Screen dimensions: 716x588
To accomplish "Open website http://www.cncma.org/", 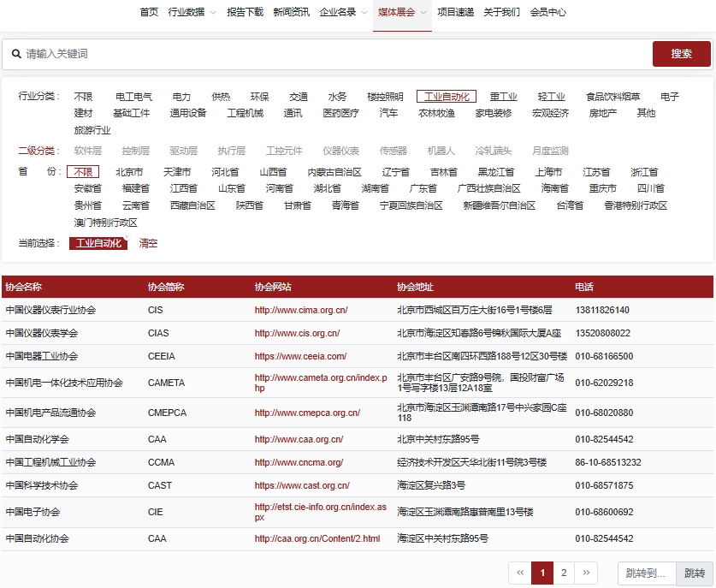I will coord(299,462).
